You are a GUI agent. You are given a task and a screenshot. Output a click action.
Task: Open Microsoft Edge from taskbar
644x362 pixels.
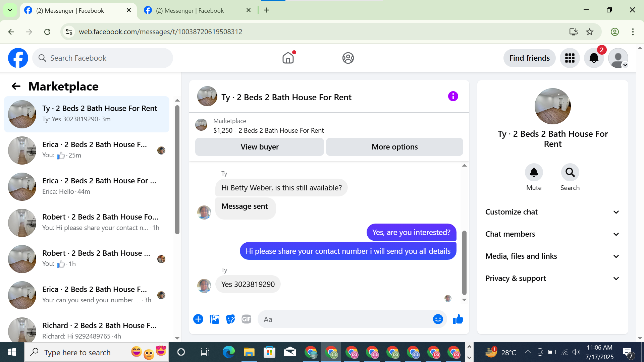coord(229,352)
